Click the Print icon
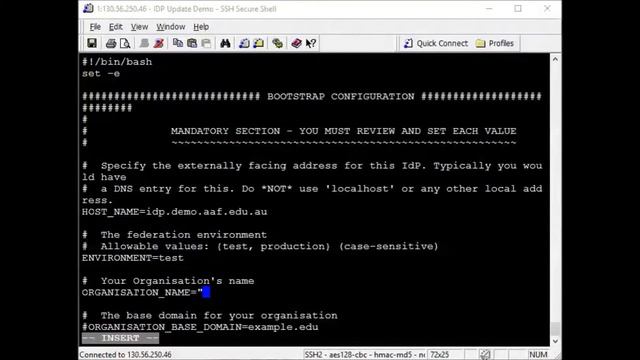The width and height of the screenshot is (640, 360). point(111,43)
